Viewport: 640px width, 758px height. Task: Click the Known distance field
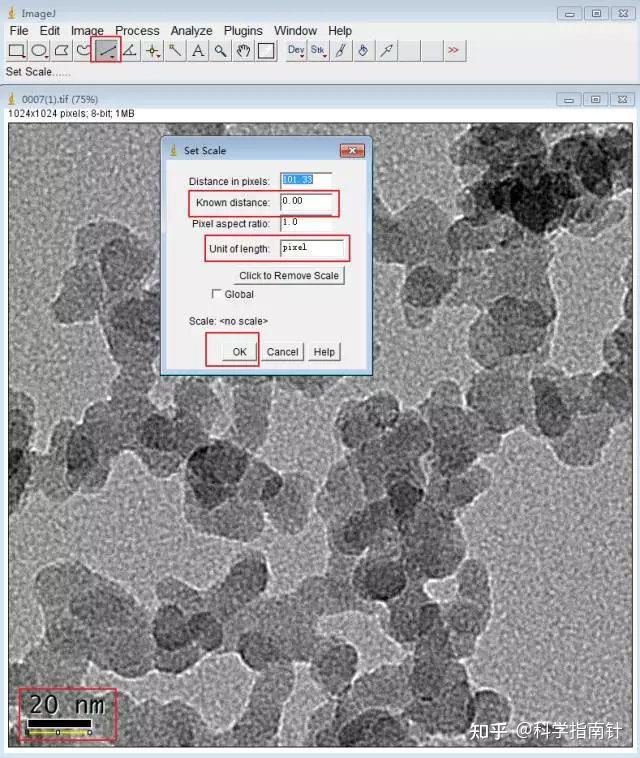tap(306, 202)
